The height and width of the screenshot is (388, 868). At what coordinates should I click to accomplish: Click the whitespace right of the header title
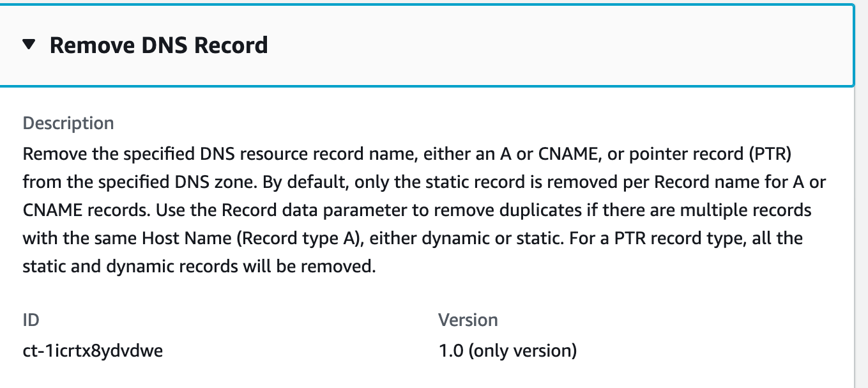click(511, 45)
